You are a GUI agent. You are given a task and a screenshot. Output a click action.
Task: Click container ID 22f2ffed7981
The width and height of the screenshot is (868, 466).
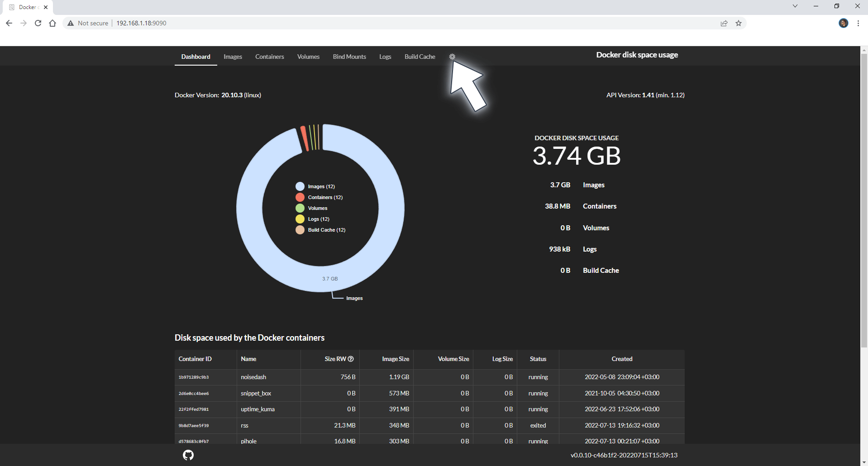[194, 409]
